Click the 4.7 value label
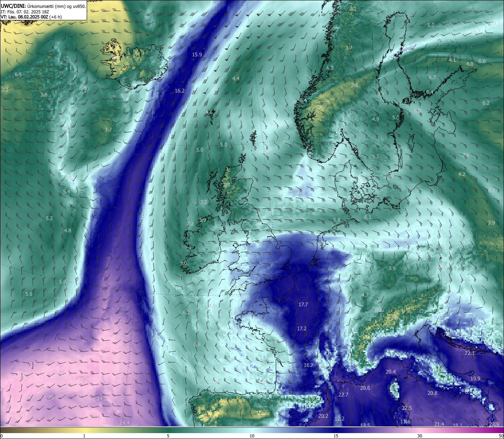 [x=365, y=295]
